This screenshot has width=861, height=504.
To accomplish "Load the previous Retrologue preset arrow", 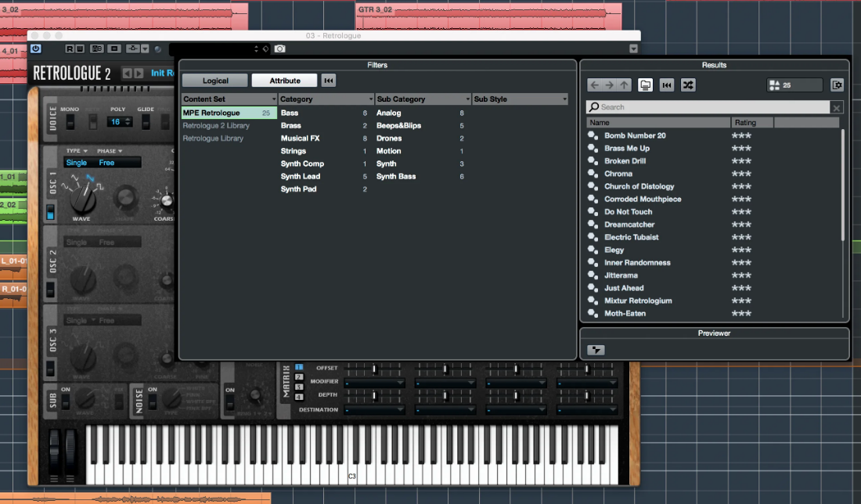I will tap(128, 73).
